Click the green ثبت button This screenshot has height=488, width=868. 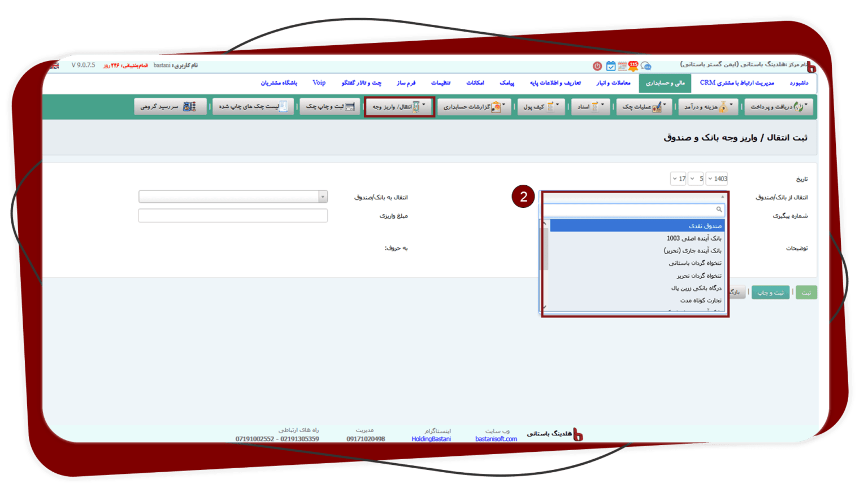click(806, 293)
